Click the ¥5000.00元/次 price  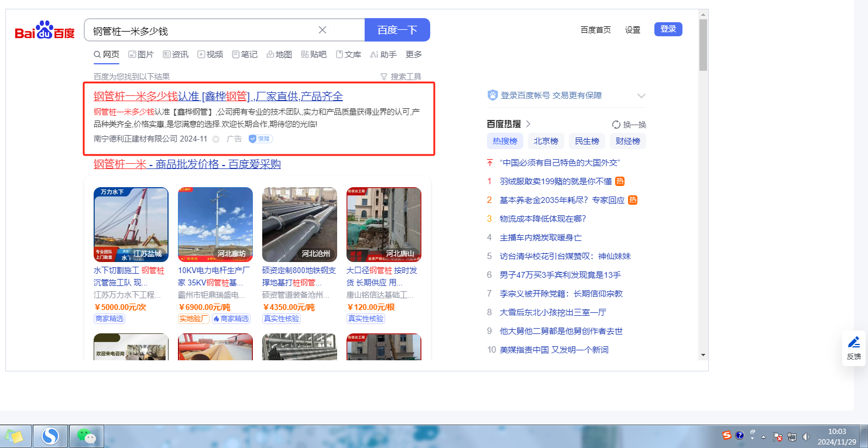(x=120, y=307)
